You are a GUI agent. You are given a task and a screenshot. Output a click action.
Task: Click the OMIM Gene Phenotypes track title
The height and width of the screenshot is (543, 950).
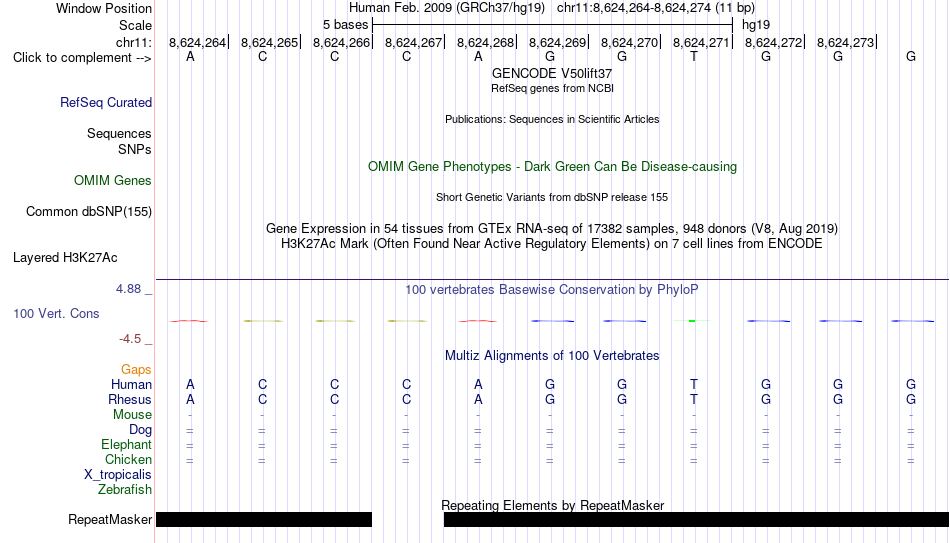pyautogui.click(x=552, y=167)
